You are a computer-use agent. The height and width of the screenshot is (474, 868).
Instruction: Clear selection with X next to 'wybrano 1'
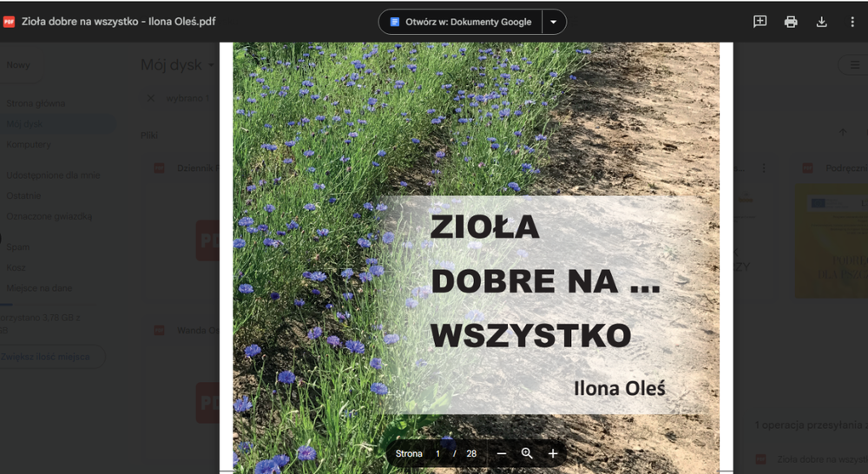click(x=150, y=98)
